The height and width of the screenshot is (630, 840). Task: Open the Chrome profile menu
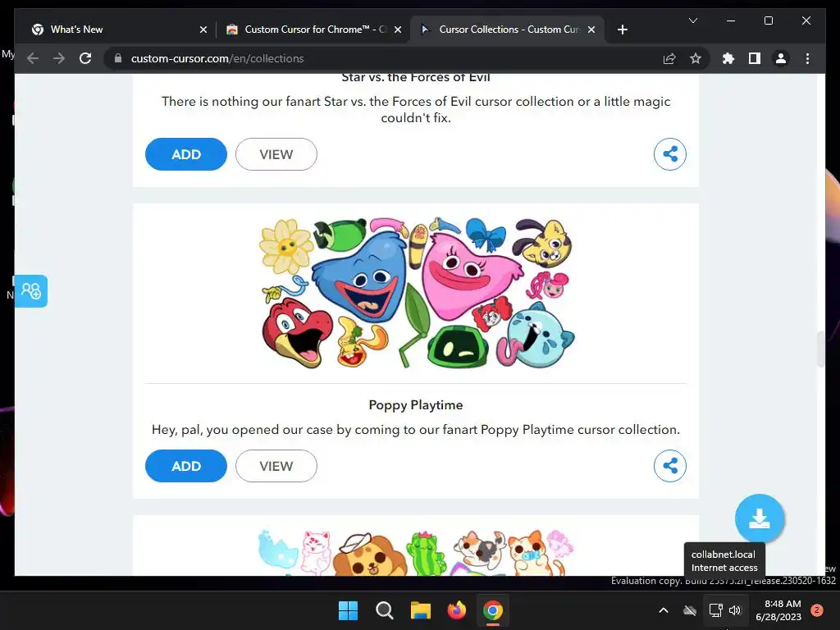coord(781,58)
